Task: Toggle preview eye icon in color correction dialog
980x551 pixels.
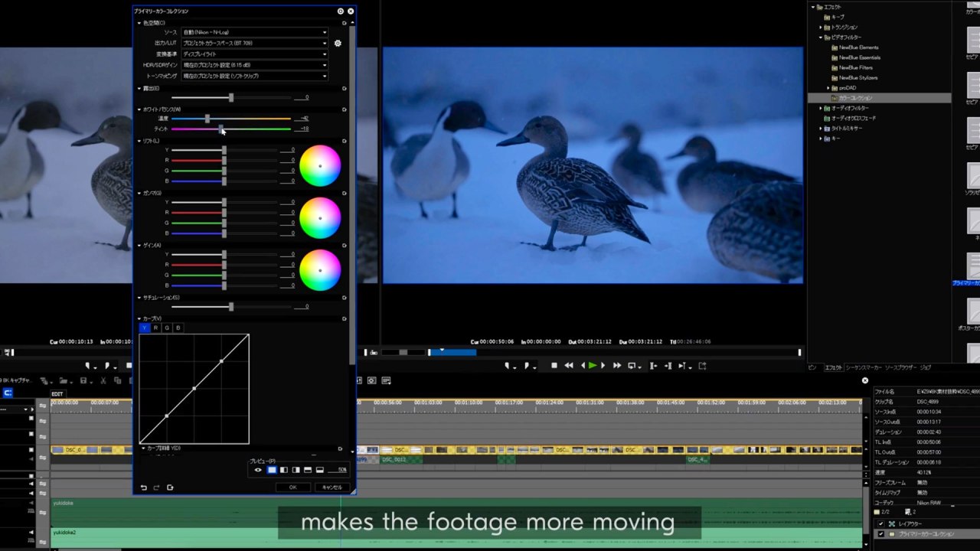Action: (x=258, y=470)
